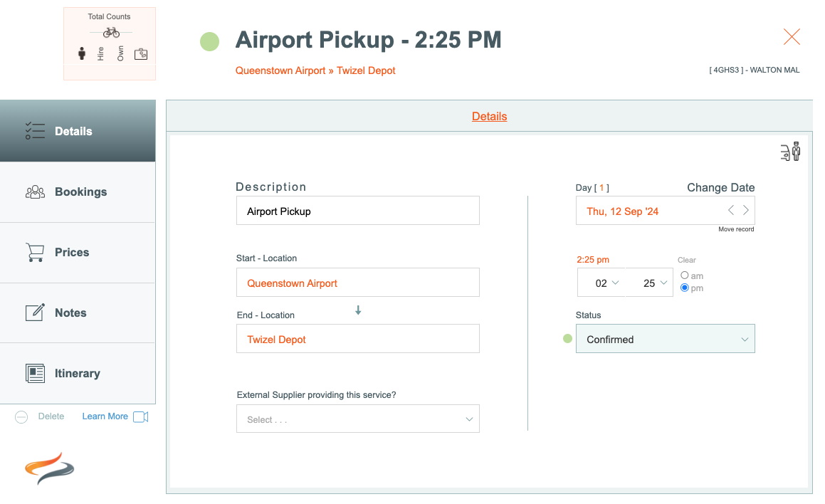Go to next date with right chevron
This screenshot has height=504, width=825.
(745, 211)
